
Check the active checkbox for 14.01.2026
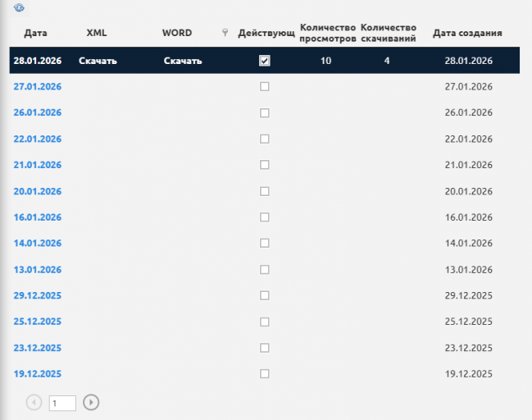point(265,243)
